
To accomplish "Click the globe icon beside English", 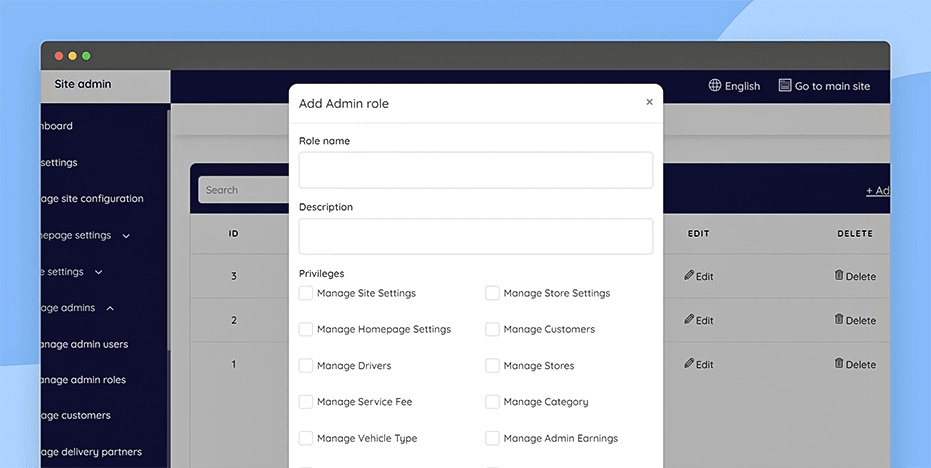I will pyautogui.click(x=715, y=86).
